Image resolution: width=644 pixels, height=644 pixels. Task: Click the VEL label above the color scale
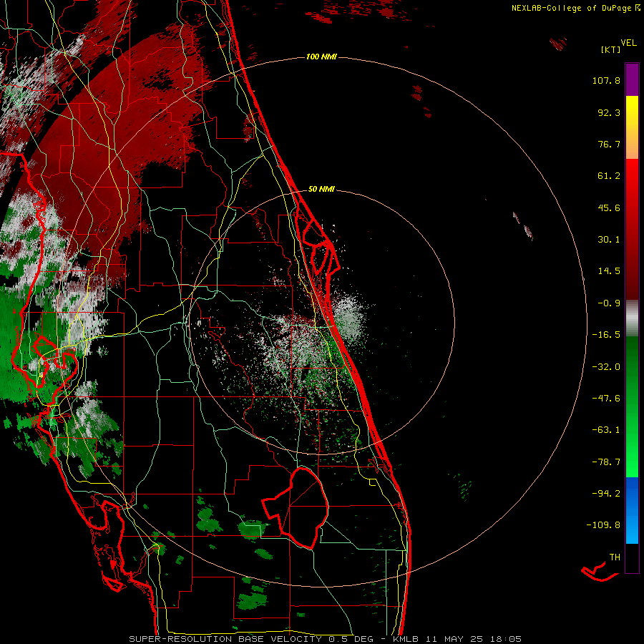[x=628, y=43]
